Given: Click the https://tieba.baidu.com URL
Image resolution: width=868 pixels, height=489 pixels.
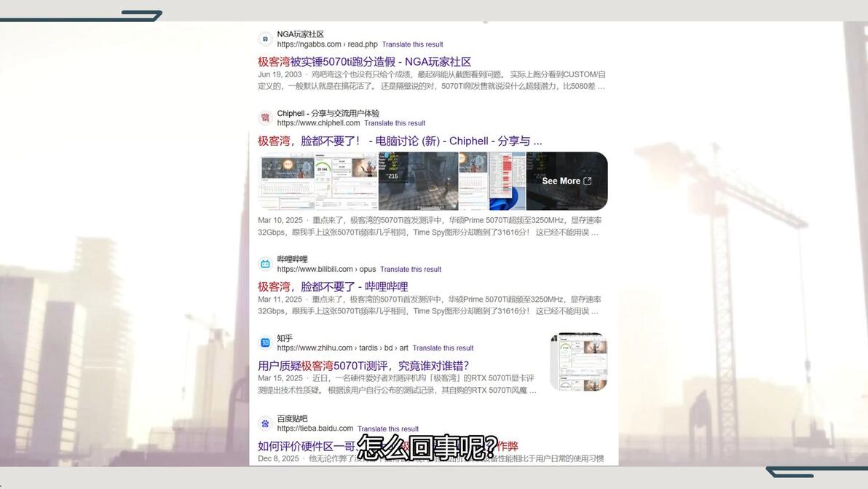Looking at the screenshot, I should (x=315, y=429).
